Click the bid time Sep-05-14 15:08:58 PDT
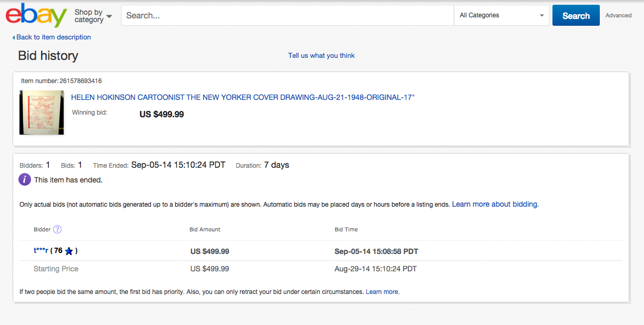The image size is (644, 325). point(376,251)
